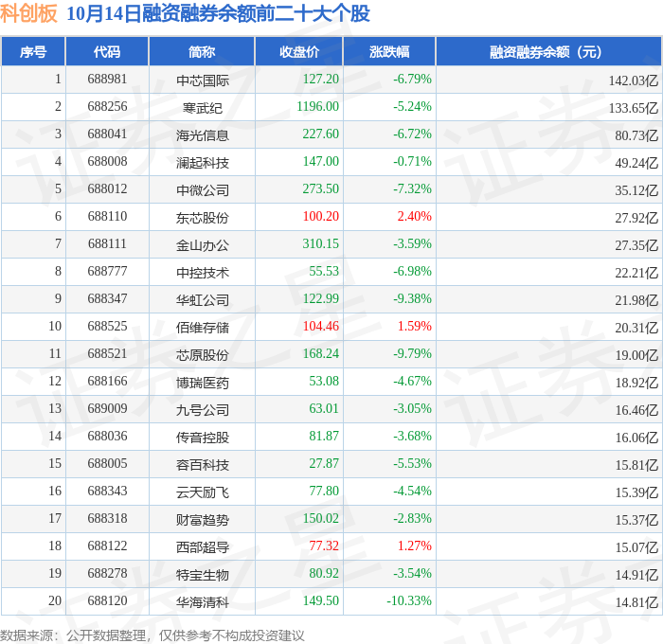Click row number 1
The width and height of the screenshot is (663, 644).
(59, 79)
